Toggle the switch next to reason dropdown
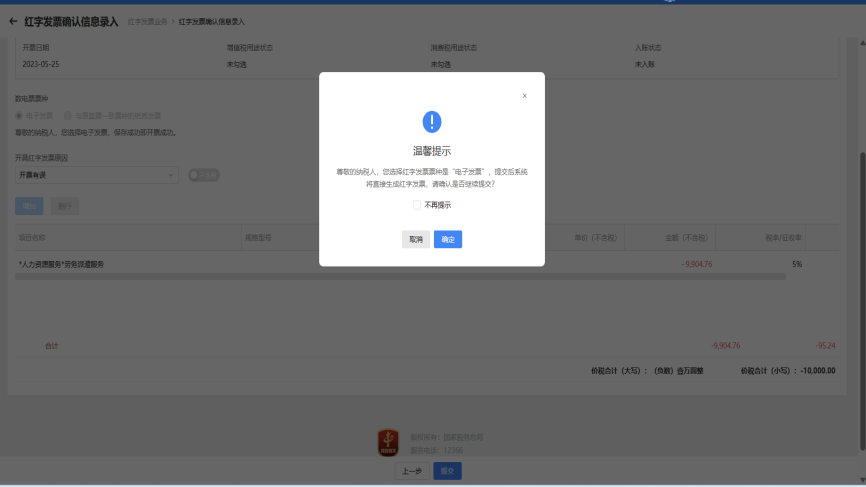Viewport: 866px width, 487px height. point(203,175)
